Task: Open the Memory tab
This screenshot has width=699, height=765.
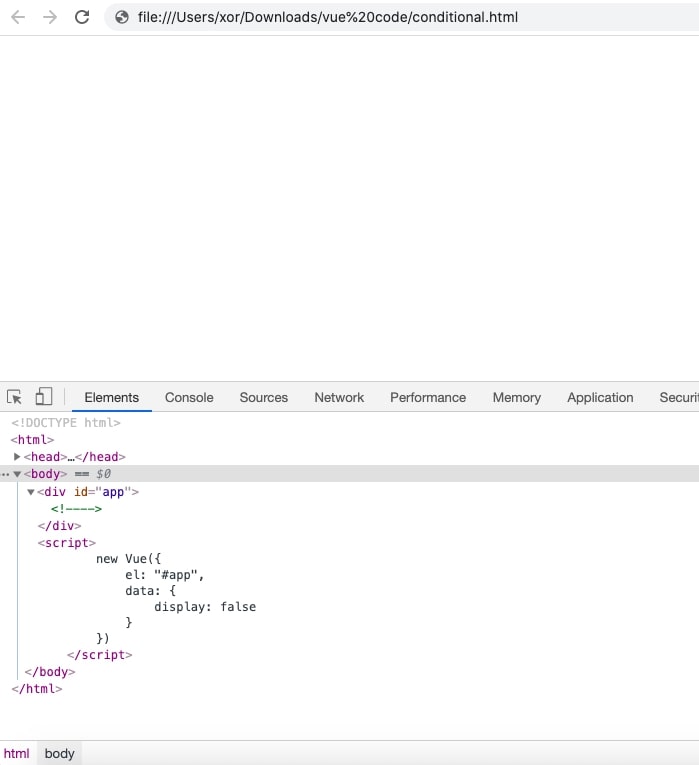Action: coord(517,397)
